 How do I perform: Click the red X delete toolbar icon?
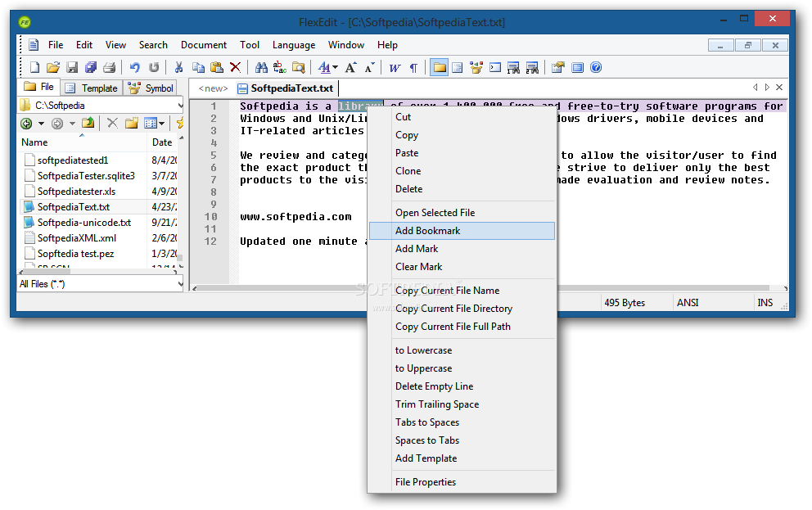coord(236,68)
